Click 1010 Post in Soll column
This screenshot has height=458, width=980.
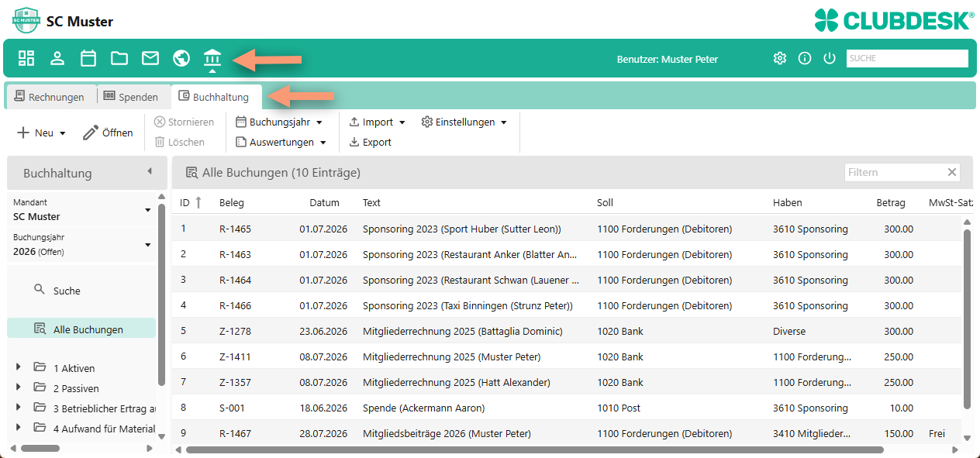pyautogui.click(x=619, y=408)
